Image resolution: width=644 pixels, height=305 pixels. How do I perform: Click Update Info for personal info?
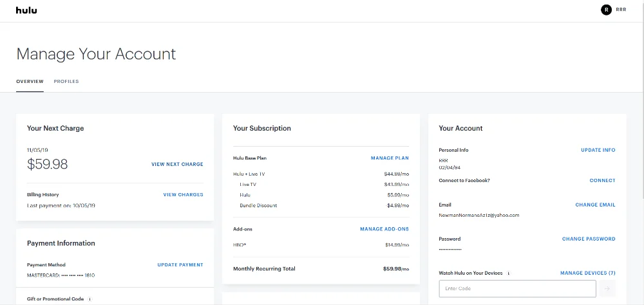click(x=598, y=150)
